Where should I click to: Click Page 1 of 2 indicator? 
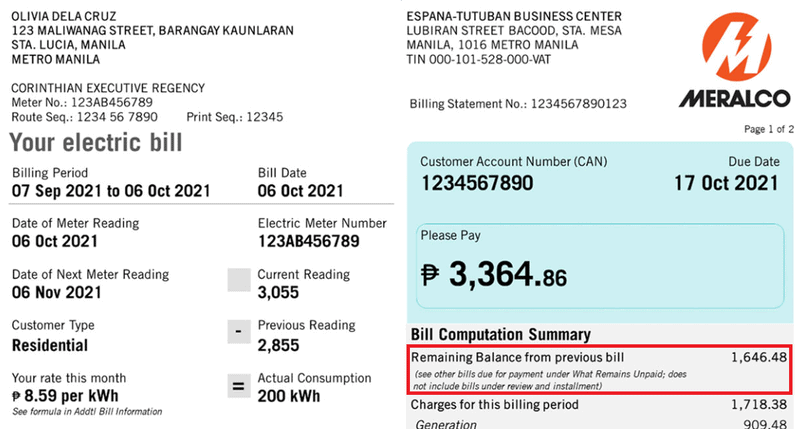pyautogui.click(x=769, y=129)
